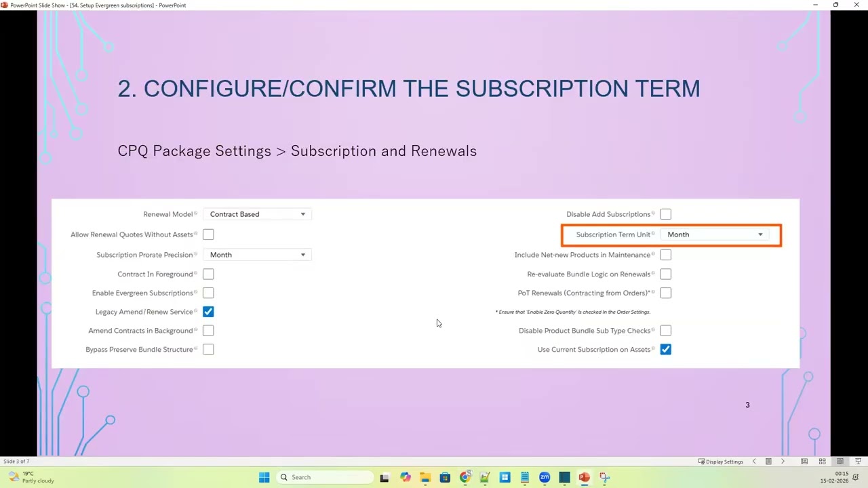868x488 pixels.
Task: Check Re-evaluate Bundle Logic on Renewals
Action: [x=666, y=274]
